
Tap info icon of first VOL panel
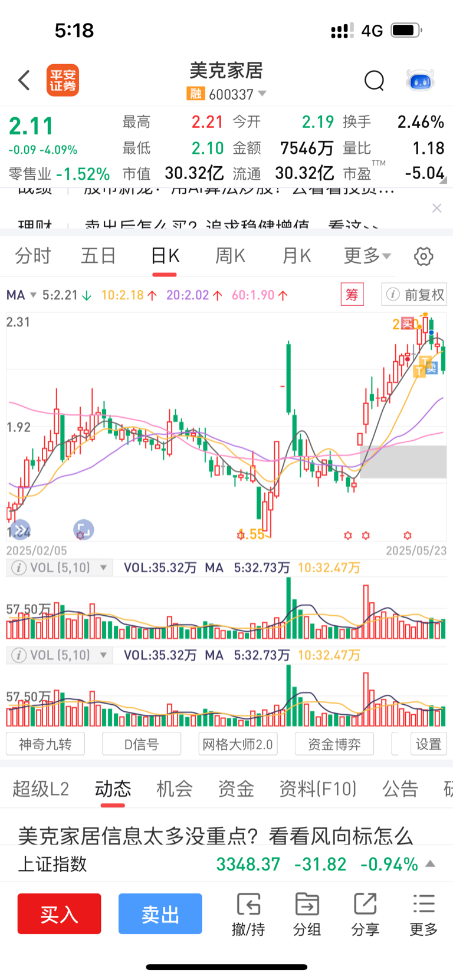tap(19, 567)
